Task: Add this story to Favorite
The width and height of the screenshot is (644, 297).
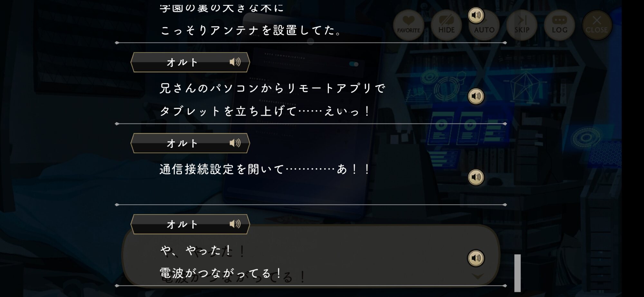Action: pos(408,25)
